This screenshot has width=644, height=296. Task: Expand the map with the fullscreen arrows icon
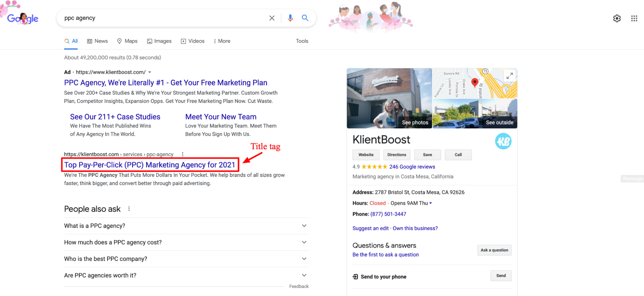[509, 76]
